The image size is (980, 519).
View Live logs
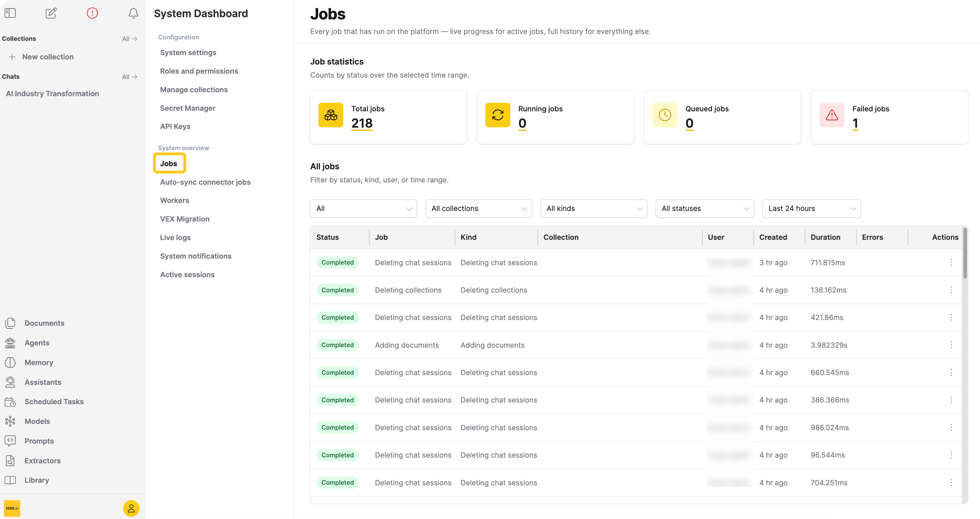click(175, 238)
